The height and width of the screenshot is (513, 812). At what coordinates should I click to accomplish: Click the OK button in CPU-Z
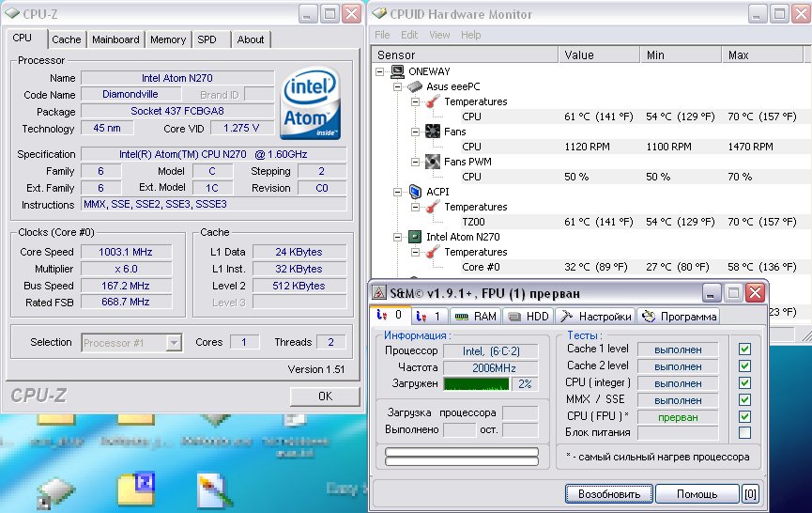[325, 396]
